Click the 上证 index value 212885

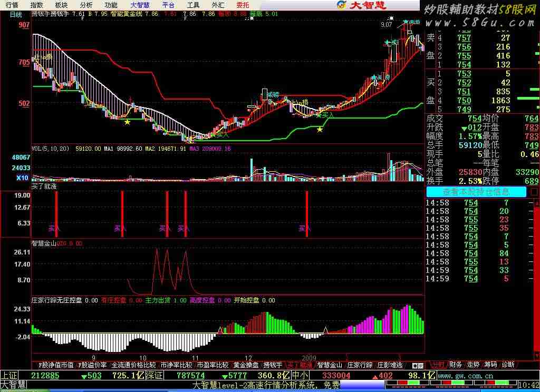(45, 376)
